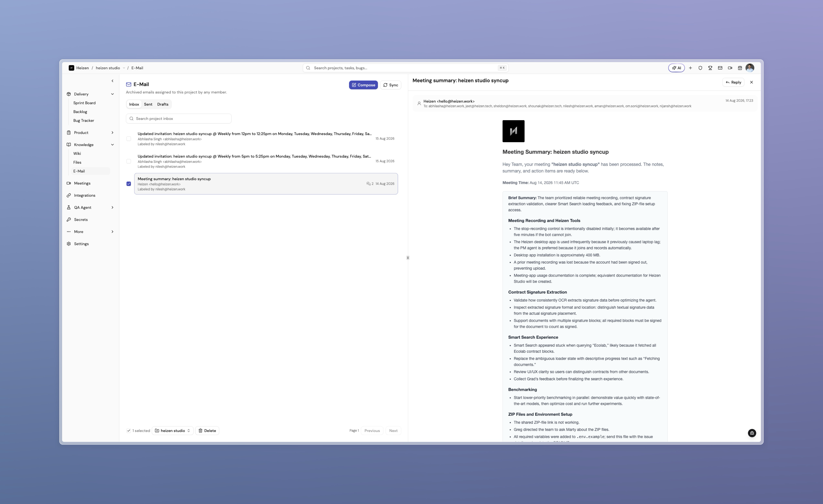Click the Sync button
The height and width of the screenshot is (504, 823).
tap(390, 85)
